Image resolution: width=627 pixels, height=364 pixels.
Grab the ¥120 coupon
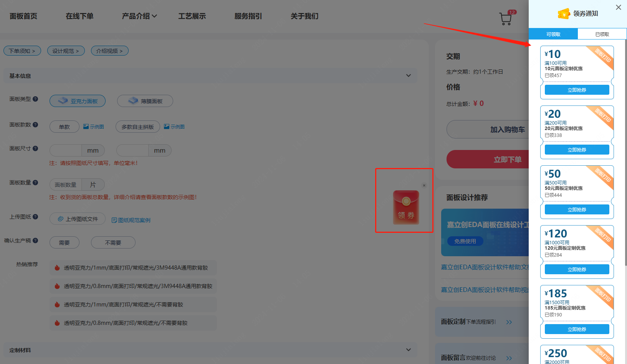pos(577,269)
